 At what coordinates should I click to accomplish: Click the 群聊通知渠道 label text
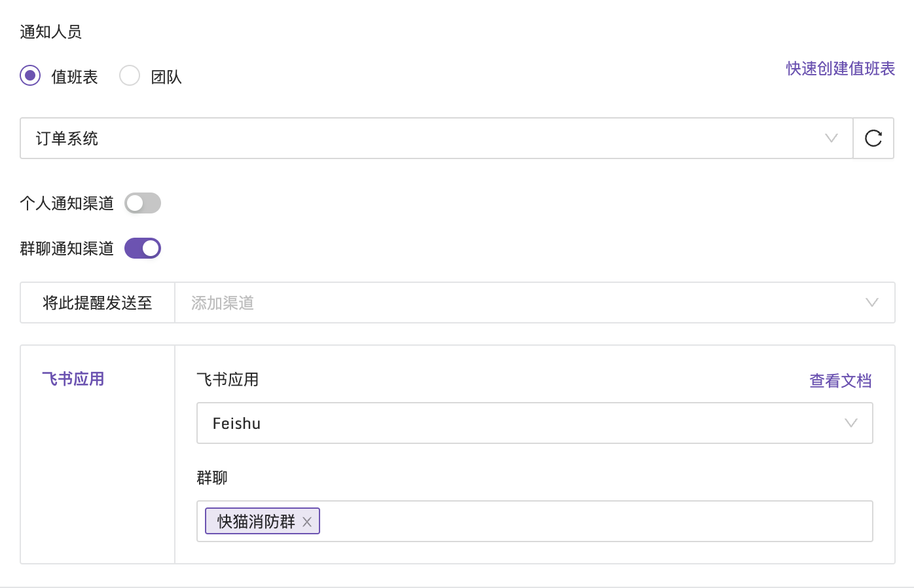(x=67, y=248)
